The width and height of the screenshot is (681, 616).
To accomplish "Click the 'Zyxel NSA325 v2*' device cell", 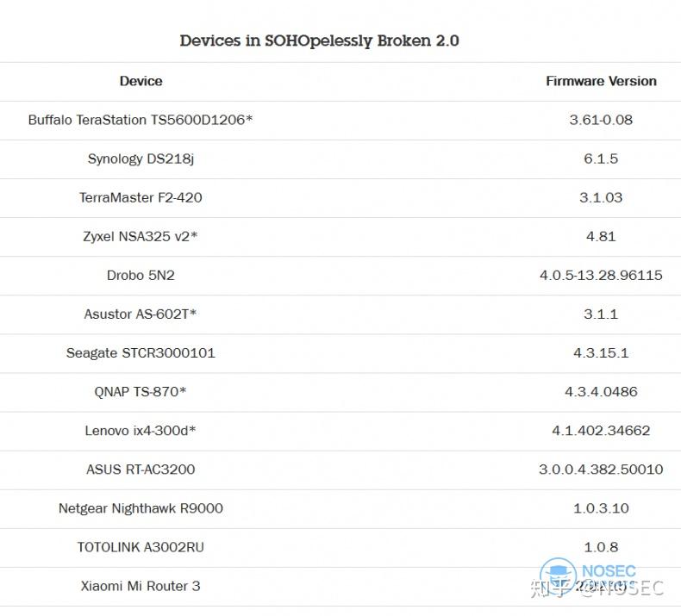I will pos(141,237).
